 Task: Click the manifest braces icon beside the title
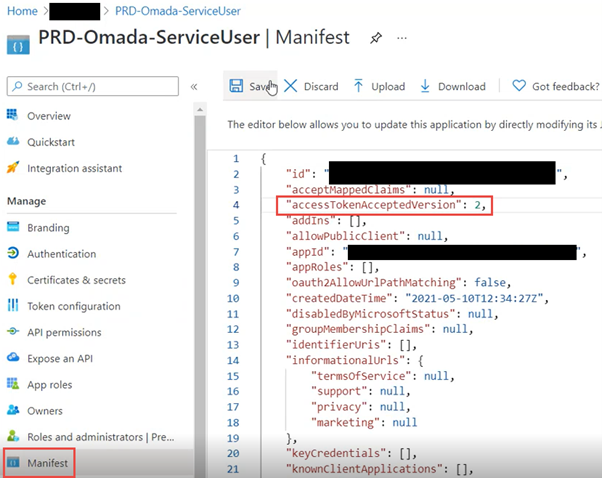(x=18, y=45)
